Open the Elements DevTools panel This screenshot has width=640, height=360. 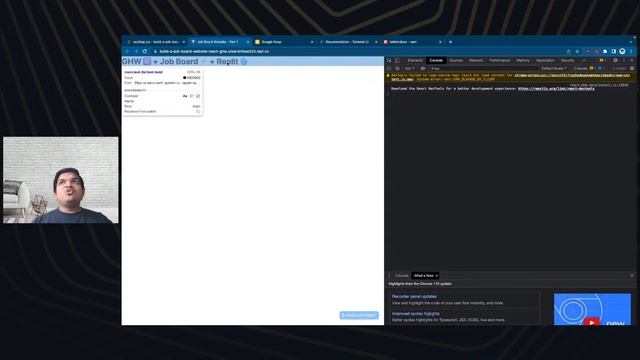click(415, 60)
